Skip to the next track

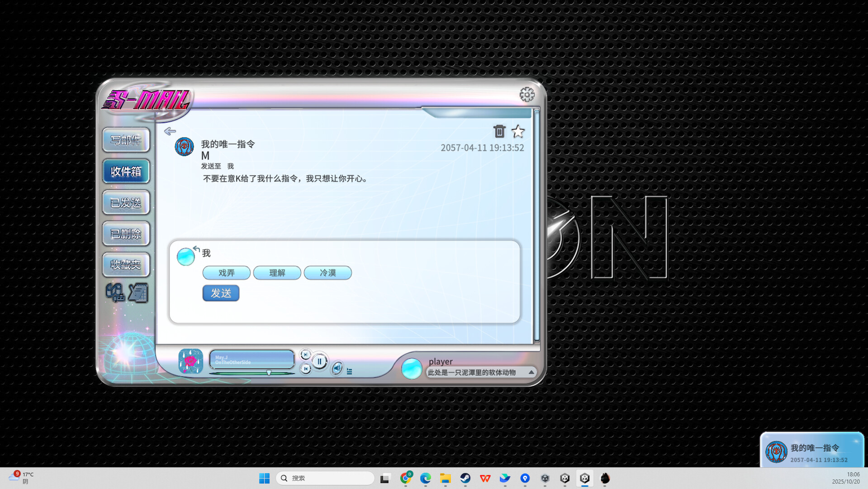point(306,355)
